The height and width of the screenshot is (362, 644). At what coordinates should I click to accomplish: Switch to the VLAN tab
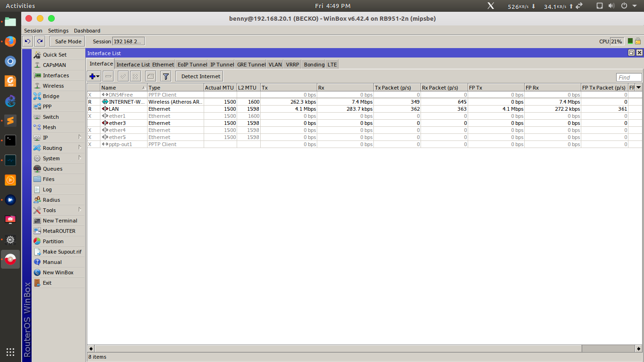(x=275, y=65)
